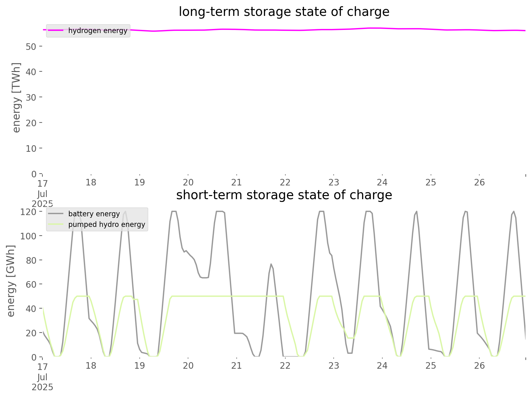This screenshot has height=398, width=532.
Task: Click the 50 tick on the TWh axis
Action: pyautogui.click(x=31, y=46)
